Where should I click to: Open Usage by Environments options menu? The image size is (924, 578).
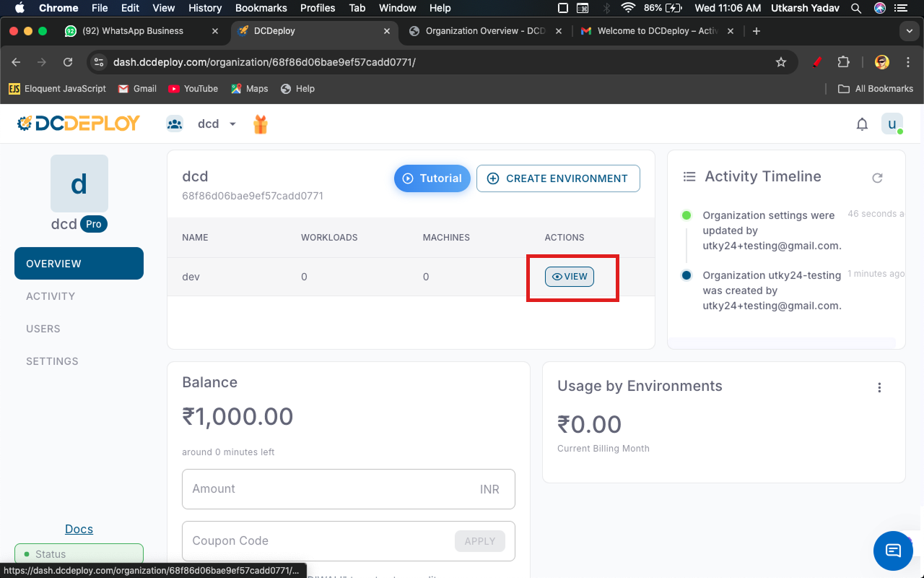[x=879, y=388]
